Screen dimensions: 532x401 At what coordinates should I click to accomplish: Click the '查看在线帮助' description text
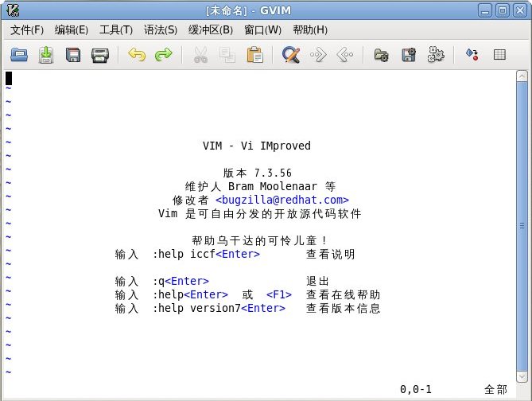(343, 294)
